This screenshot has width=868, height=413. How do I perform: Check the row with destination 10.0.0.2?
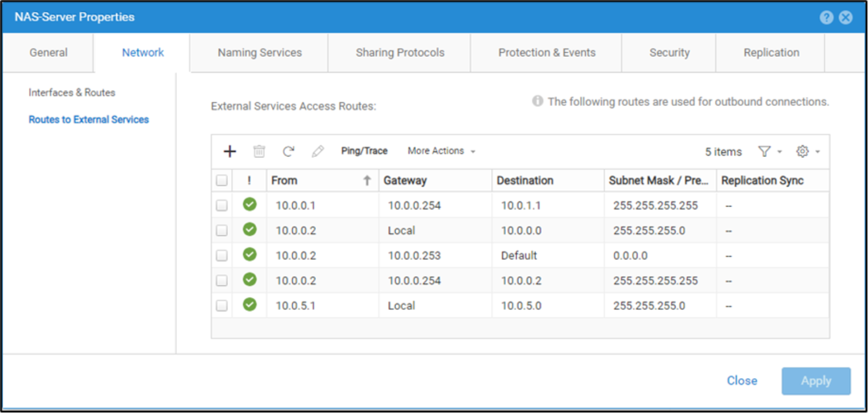[x=222, y=281]
